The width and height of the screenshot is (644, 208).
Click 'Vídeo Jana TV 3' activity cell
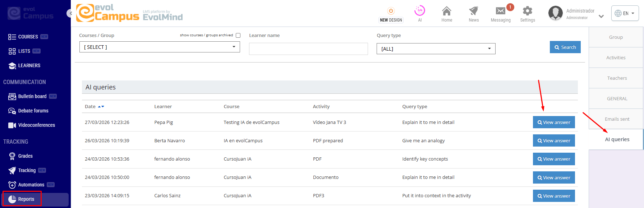pos(330,123)
